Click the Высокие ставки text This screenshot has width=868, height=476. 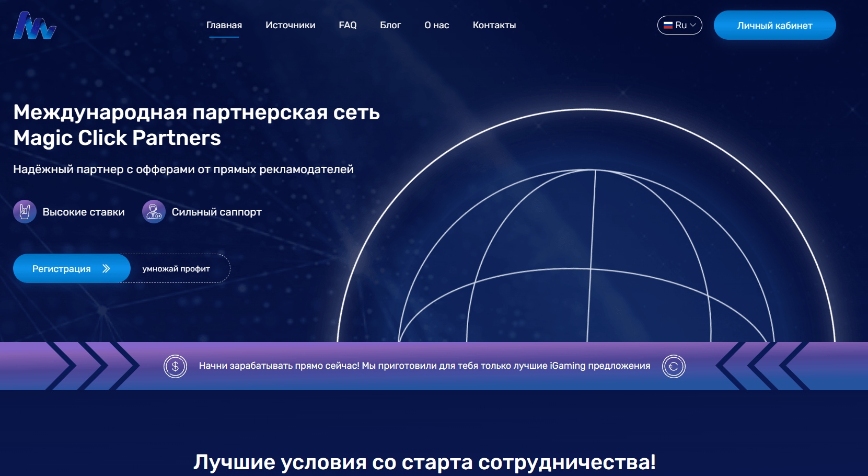click(84, 212)
